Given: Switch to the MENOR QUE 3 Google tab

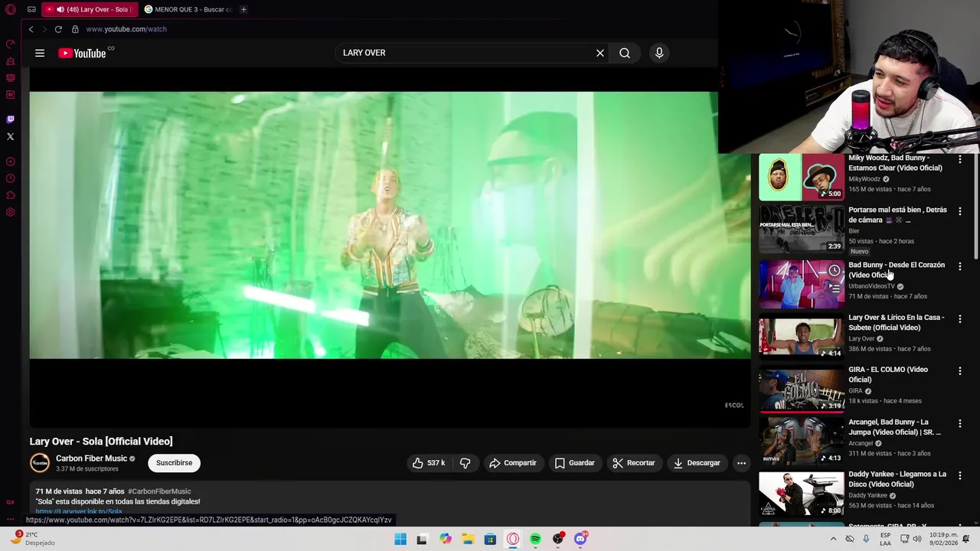Looking at the screenshot, I should 188,9.
